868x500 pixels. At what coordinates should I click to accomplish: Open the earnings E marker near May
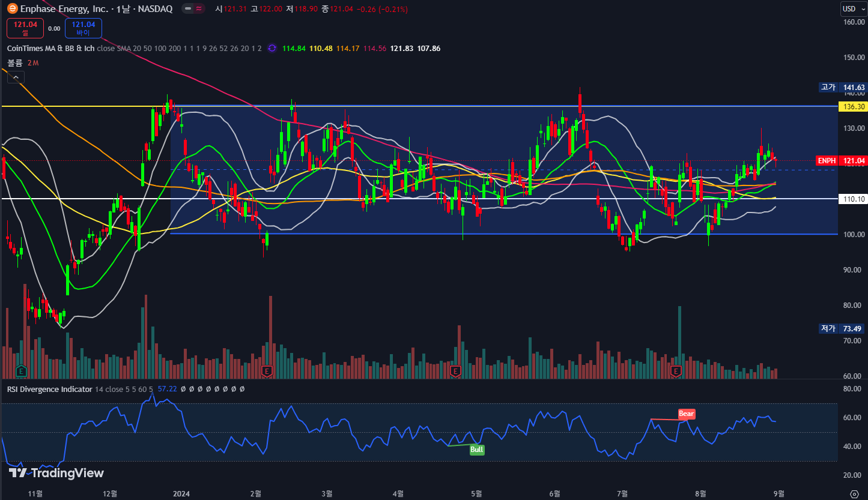(456, 371)
